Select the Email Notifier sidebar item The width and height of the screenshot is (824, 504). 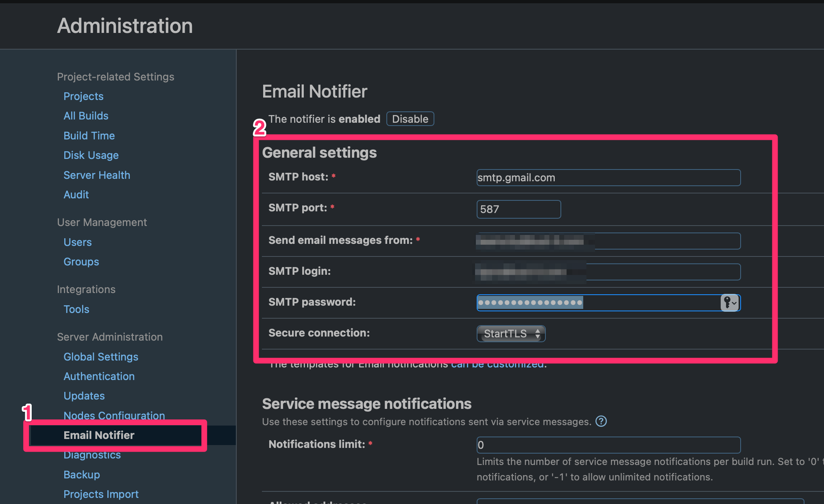point(99,435)
